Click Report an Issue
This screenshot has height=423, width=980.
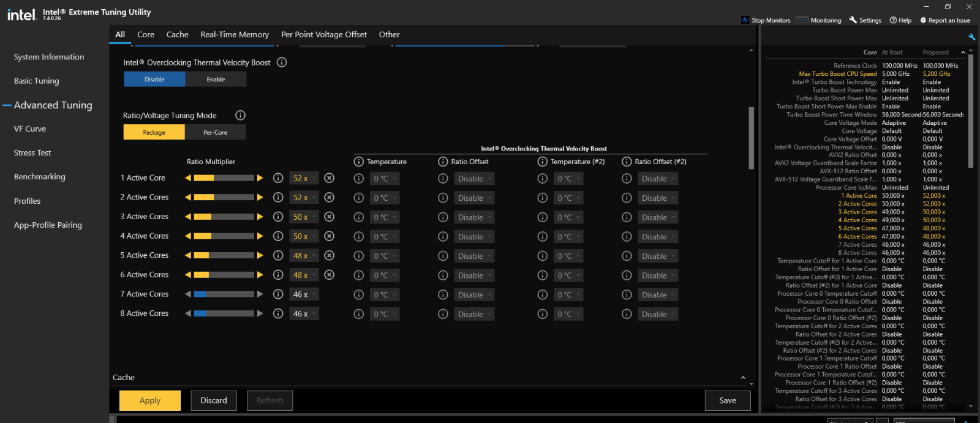(945, 20)
